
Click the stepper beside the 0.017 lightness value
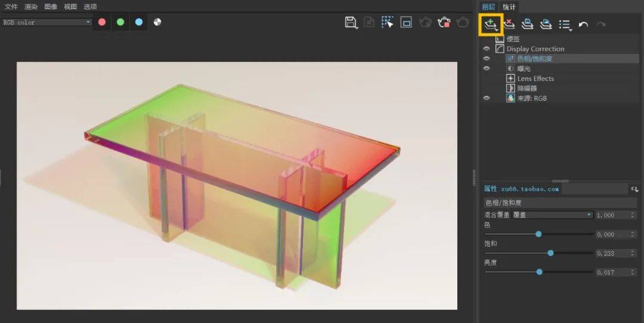[x=633, y=272]
